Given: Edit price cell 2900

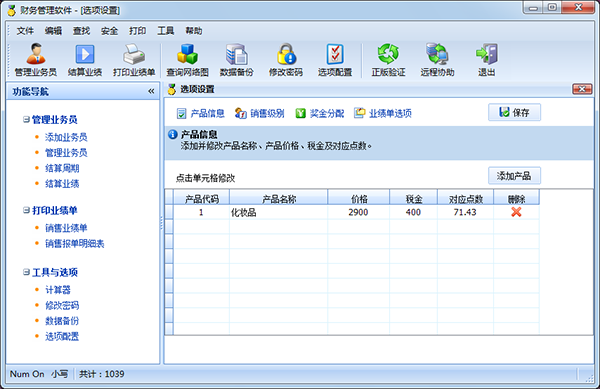Looking at the screenshot, I should tap(359, 212).
